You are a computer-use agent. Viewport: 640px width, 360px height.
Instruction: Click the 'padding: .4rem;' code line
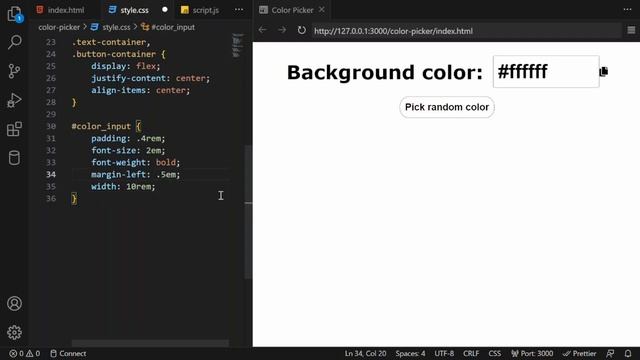128,138
